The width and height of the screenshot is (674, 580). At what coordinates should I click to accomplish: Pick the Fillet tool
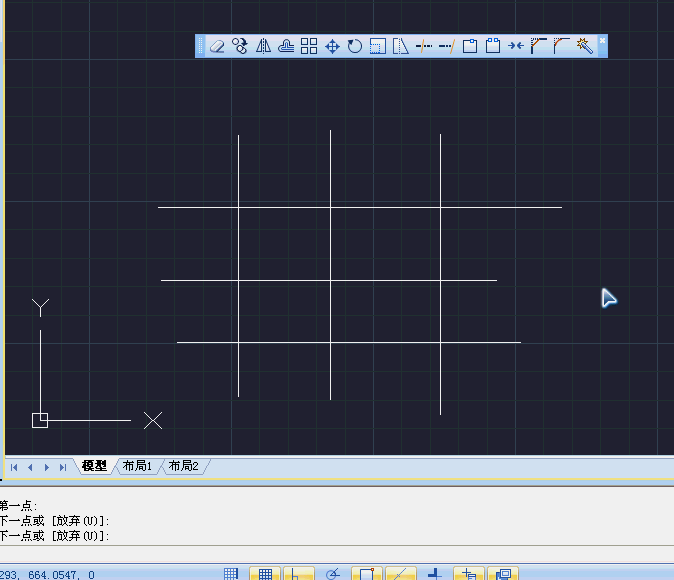[x=561, y=46]
